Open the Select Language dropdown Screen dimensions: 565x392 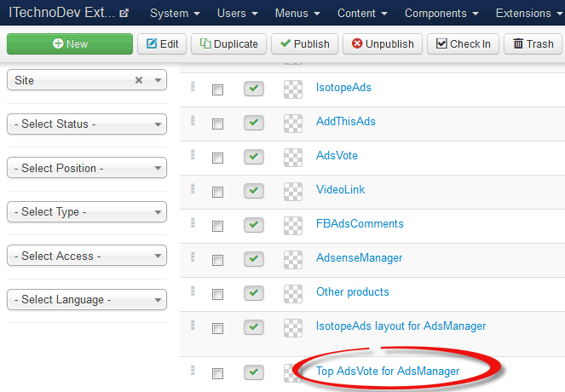(87, 300)
